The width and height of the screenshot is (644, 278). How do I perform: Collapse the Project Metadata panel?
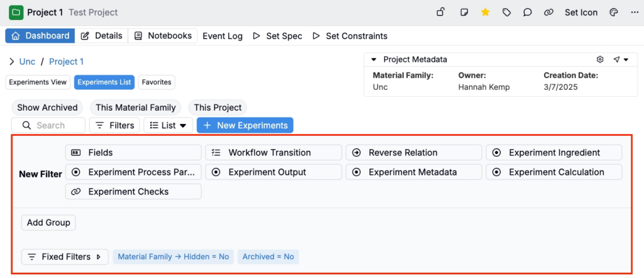[x=374, y=60]
